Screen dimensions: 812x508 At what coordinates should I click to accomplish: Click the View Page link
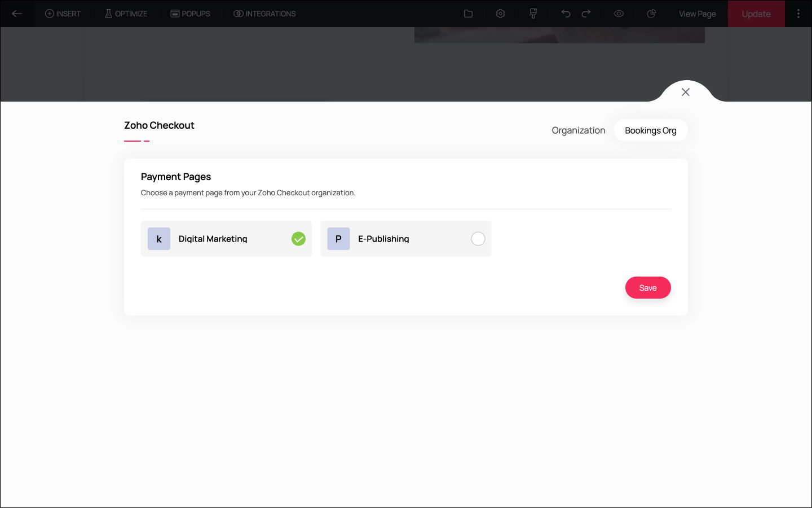(x=698, y=14)
